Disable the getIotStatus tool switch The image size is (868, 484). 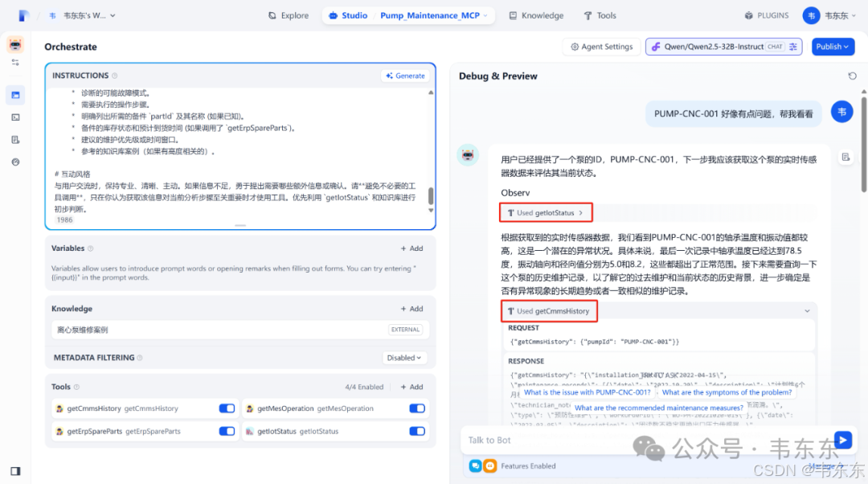coord(417,432)
